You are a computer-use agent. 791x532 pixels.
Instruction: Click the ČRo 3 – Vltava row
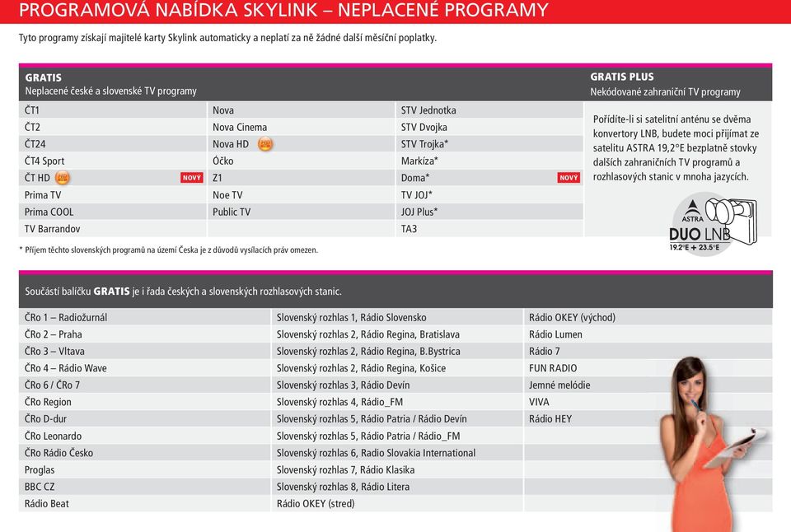tap(144, 351)
